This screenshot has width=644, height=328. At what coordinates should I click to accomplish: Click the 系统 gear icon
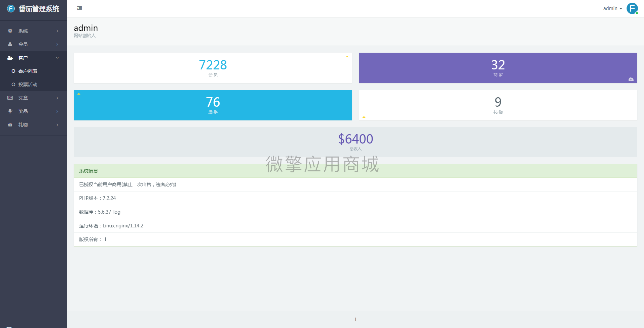10,31
